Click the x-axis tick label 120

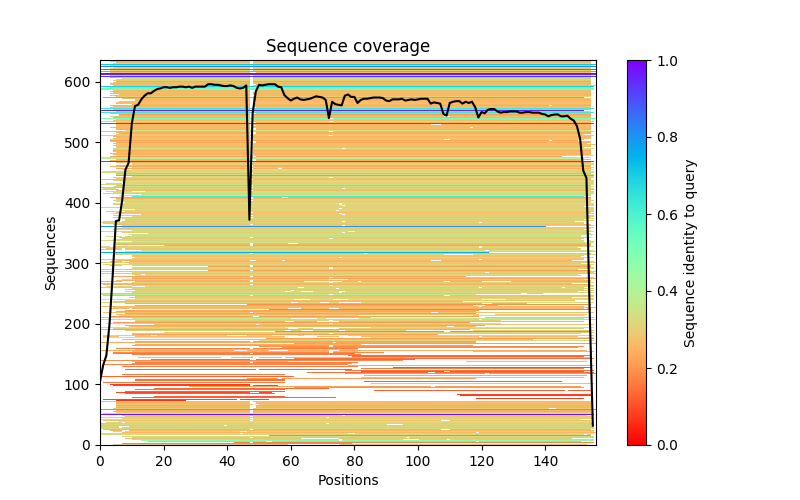pyautogui.click(x=482, y=460)
